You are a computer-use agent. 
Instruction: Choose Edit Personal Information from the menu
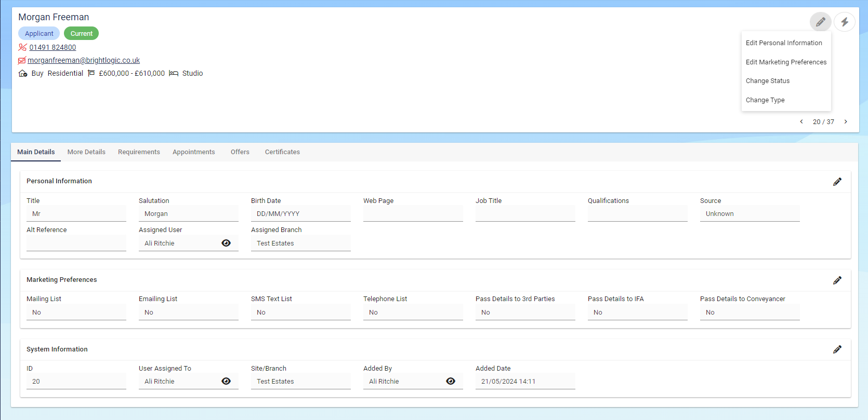[786, 43]
